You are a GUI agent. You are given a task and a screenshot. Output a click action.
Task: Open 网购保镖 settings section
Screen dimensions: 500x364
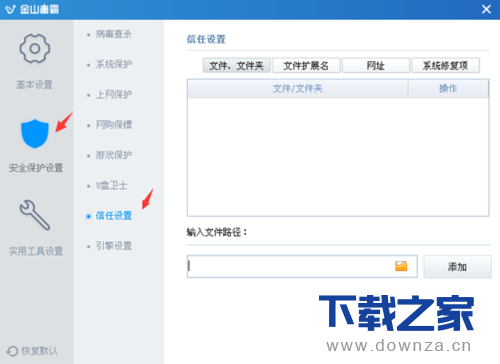tap(114, 125)
